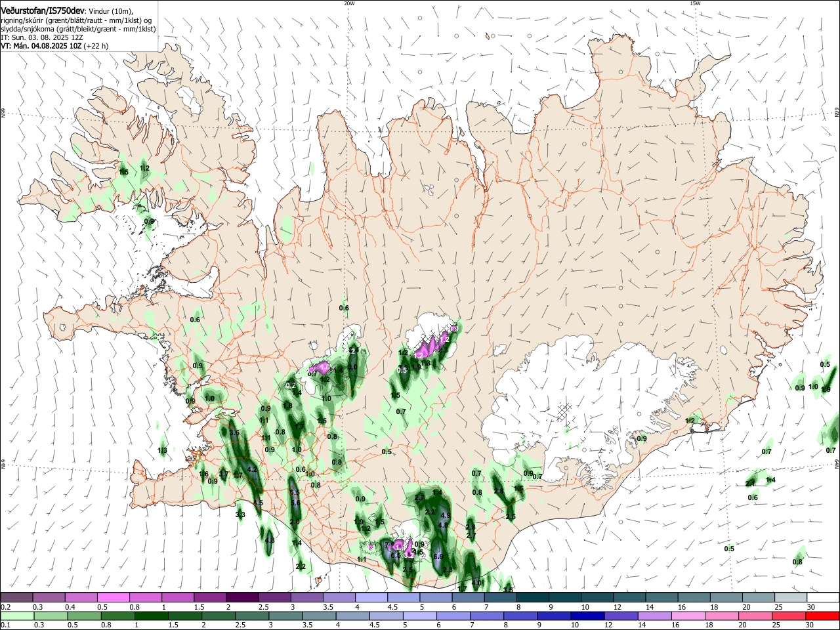Click the darkest purple 2 swatch in upper legend row

[241, 598]
